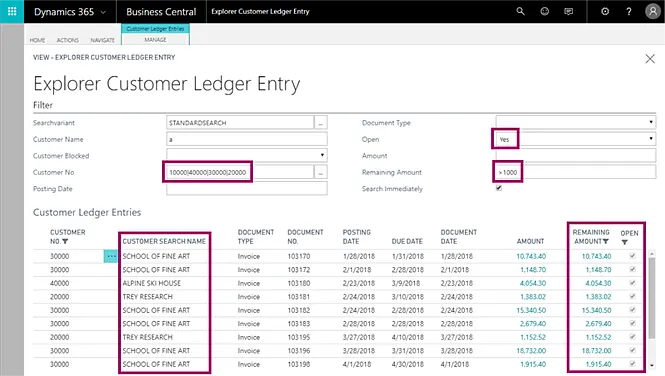
Task: Open Business Central home link
Action: (x=161, y=12)
